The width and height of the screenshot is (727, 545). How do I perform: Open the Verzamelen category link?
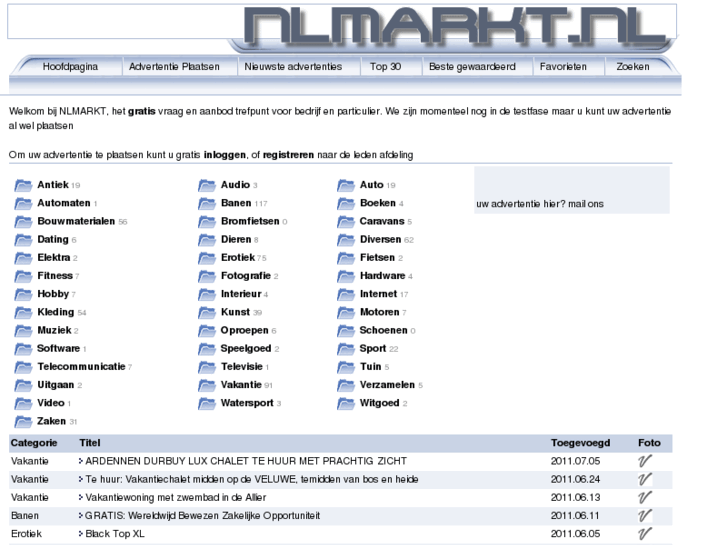click(387, 385)
